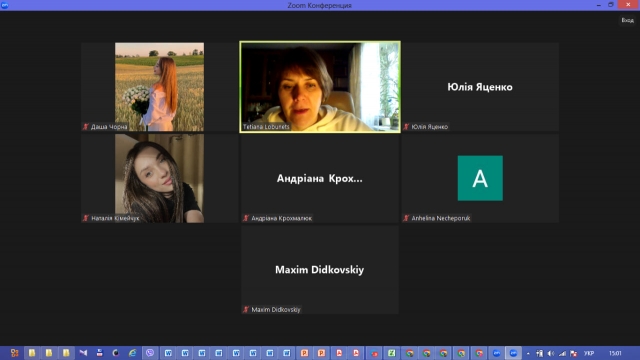Switch input language via УКР indicator
Viewport: 640px width, 360px height.
(x=589, y=353)
